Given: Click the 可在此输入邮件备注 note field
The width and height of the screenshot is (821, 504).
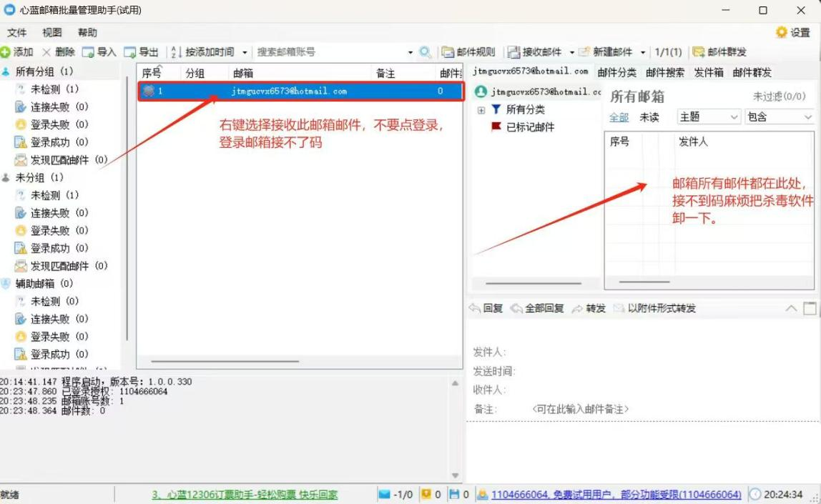Looking at the screenshot, I should (x=580, y=409).
